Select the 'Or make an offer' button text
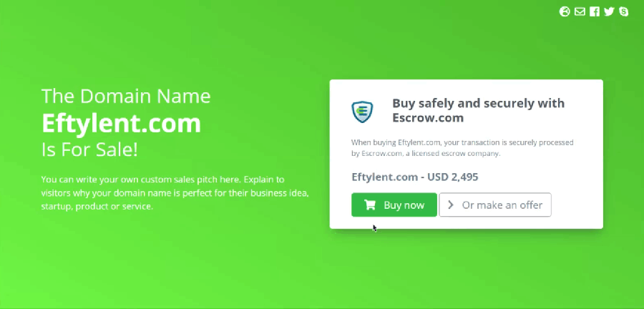The image size is (644, 309). click(x=502, y=205)
